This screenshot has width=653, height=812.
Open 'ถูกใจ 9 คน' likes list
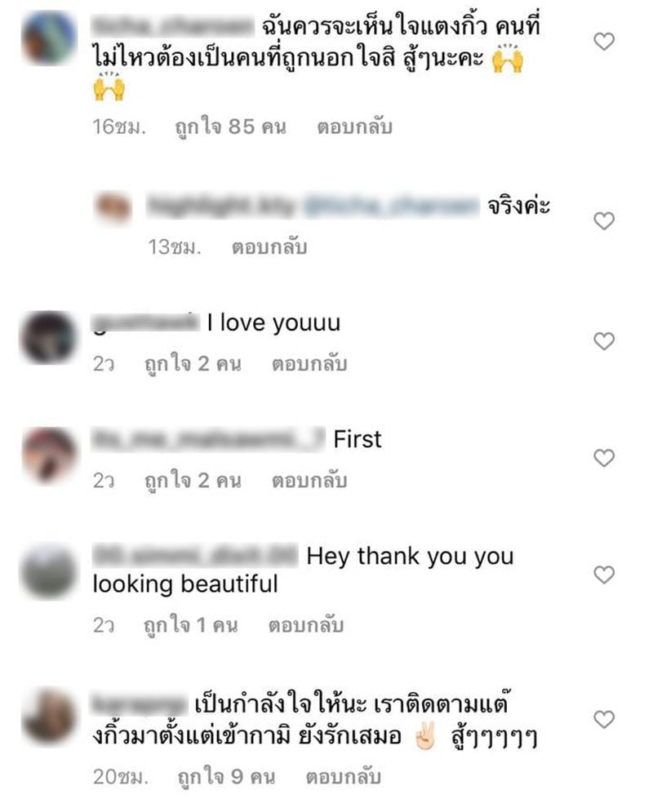226,777
